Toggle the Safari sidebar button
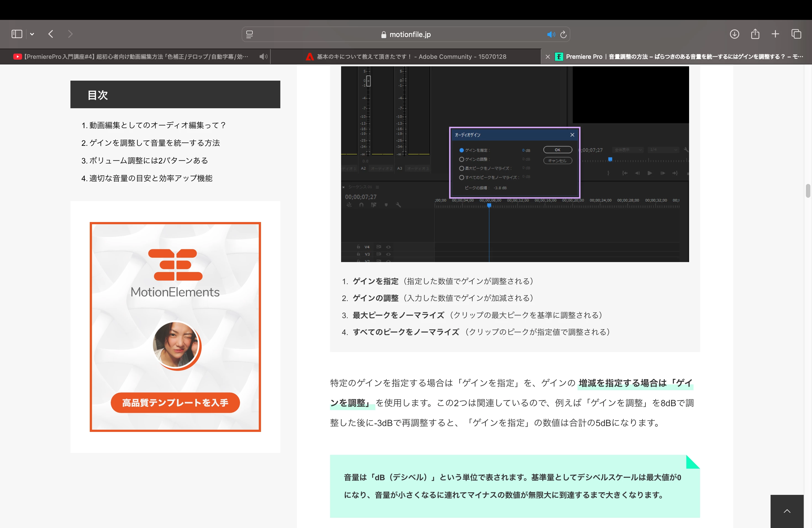 [17, 34]
